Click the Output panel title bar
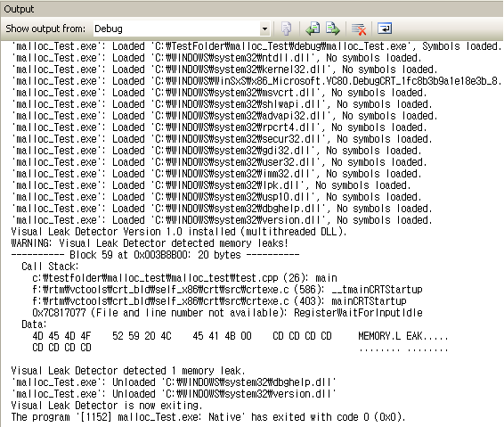 pyautogui.click(x=252, y=9)
